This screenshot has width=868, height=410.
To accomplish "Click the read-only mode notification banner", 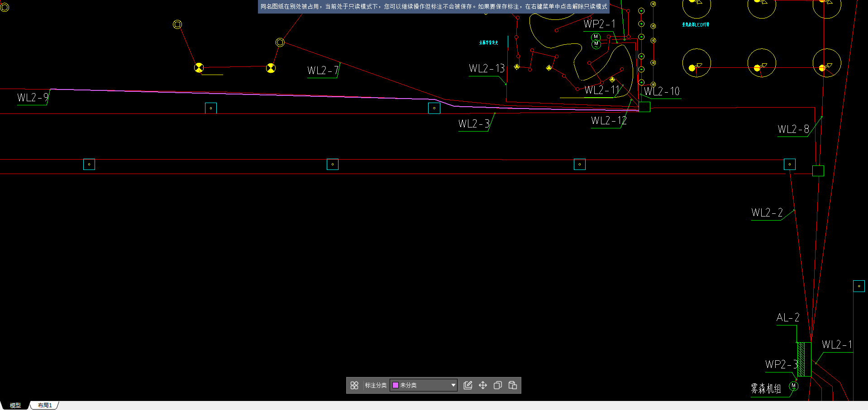I will 434,6.
